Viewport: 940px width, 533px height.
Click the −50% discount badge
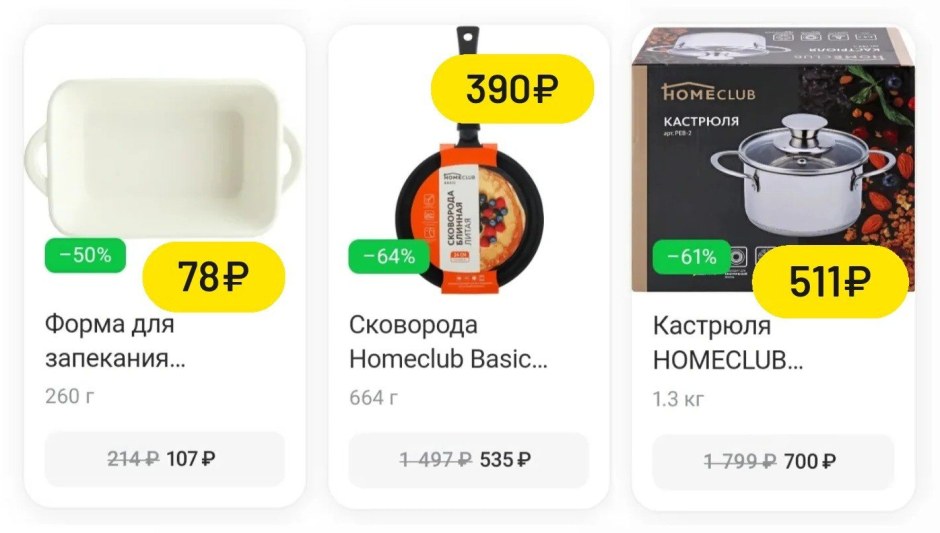(x=85, y=255)
